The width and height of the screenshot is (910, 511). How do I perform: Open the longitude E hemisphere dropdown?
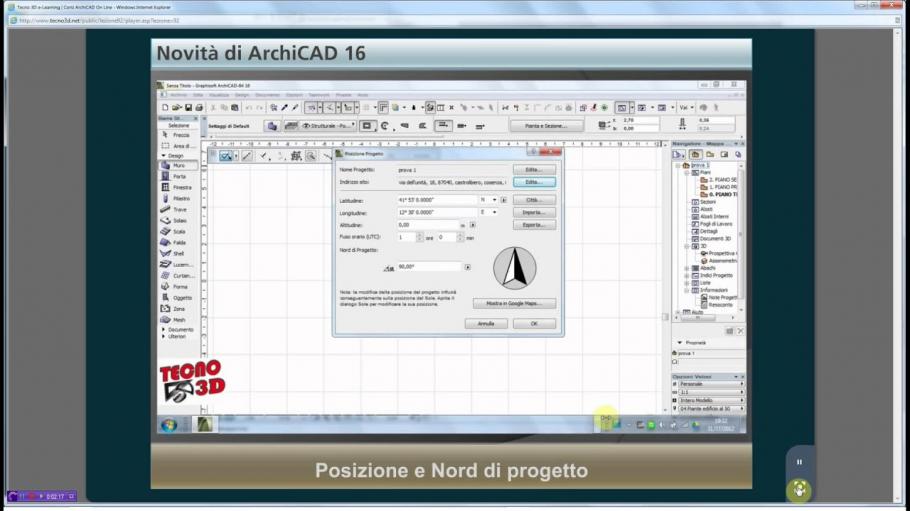pos(488,213)
